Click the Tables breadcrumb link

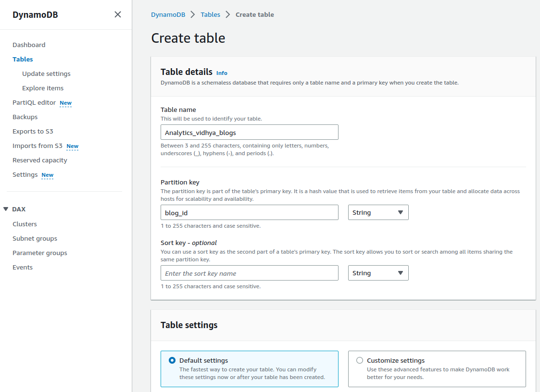(x=211, y=14)
